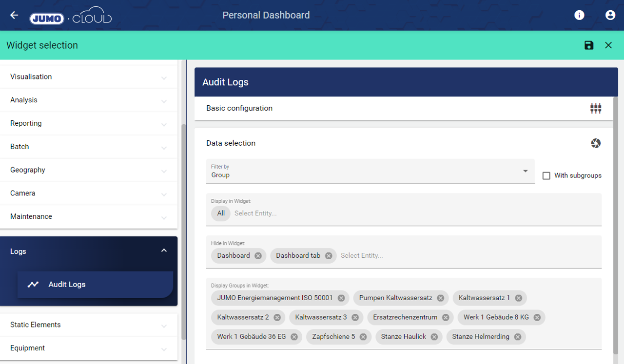
Task: Click the Display in Widget entity field
Action: tap(414, 213)
